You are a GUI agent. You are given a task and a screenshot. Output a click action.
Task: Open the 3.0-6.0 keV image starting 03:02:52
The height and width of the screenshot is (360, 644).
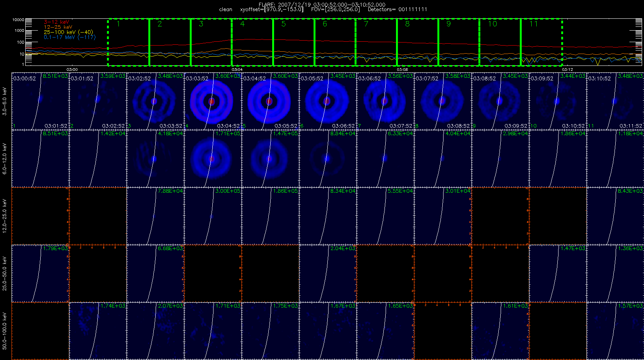pos(155,101)
